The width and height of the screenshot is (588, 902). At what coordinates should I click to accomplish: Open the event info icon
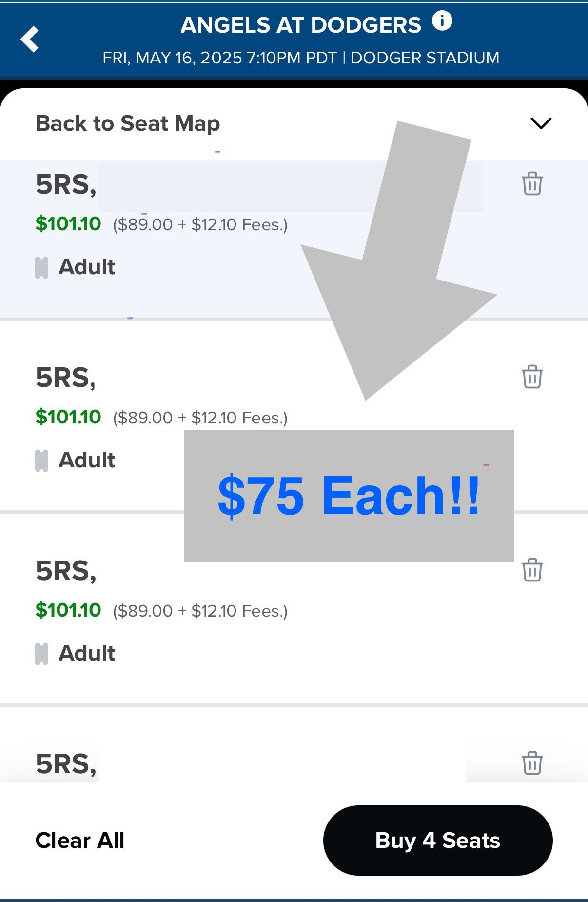[442, 21]
